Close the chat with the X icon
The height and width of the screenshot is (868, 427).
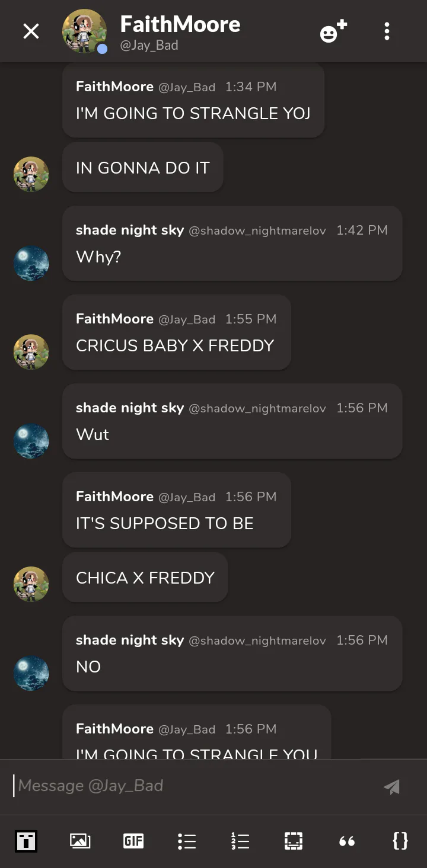coord(31,31)
